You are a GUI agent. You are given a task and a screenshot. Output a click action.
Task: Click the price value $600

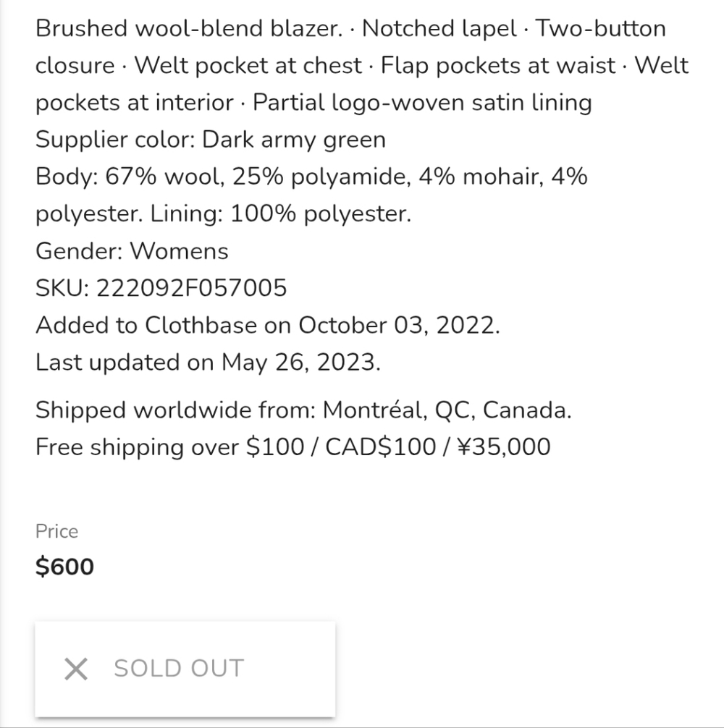[x=64, y=567]
